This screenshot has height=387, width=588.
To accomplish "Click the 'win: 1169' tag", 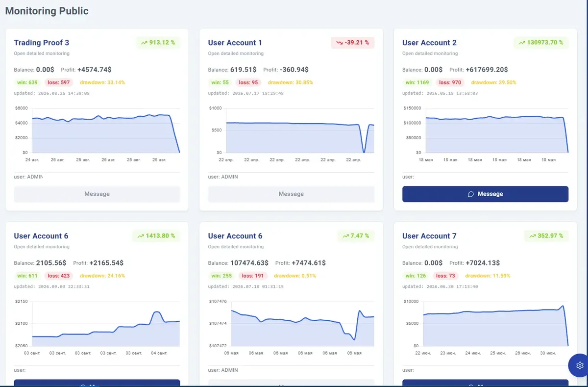I will click(417, 82).
